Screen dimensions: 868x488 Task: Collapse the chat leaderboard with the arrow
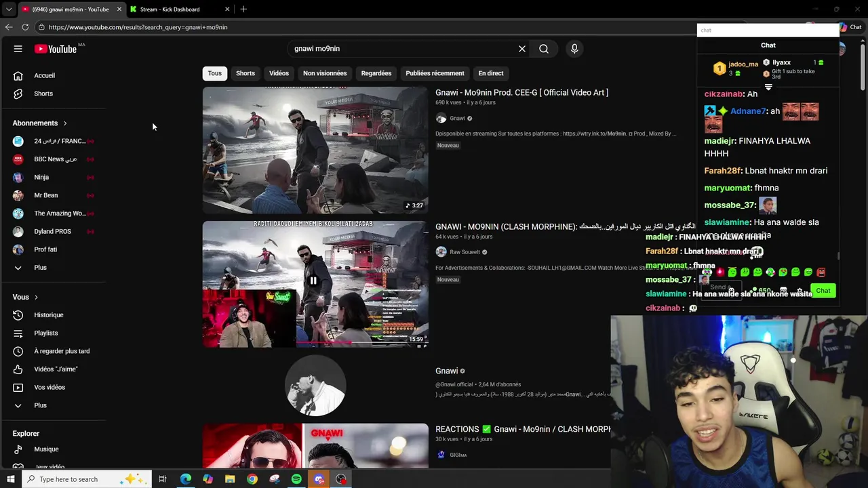point(768,87)
